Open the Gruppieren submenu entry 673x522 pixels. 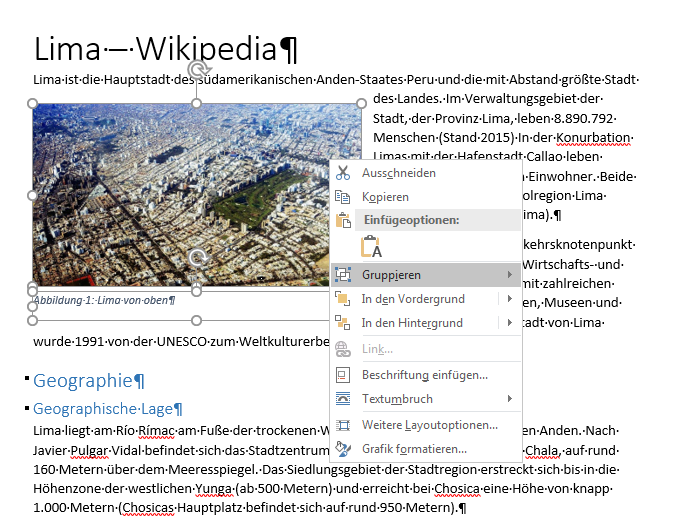point(427,274)
